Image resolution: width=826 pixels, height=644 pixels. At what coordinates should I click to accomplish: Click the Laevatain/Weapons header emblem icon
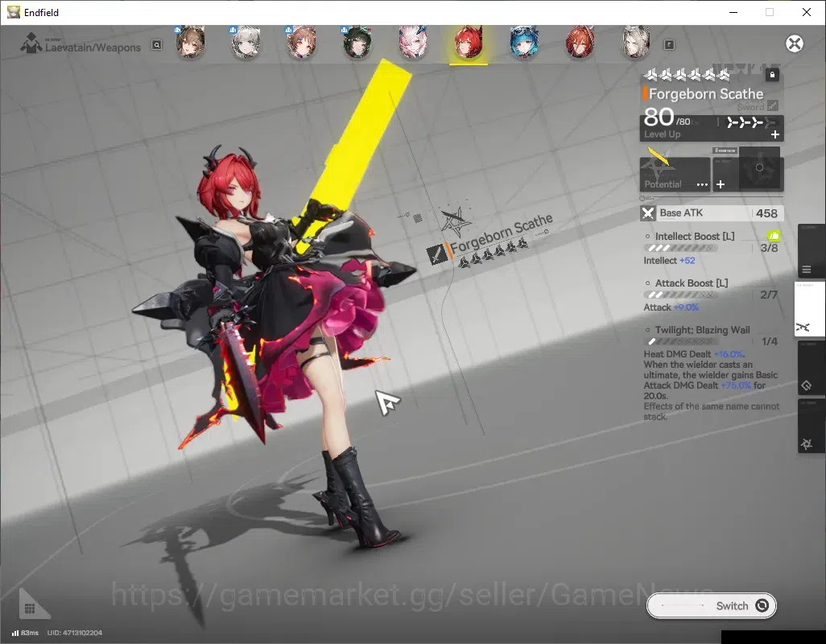tap(31, 43)
